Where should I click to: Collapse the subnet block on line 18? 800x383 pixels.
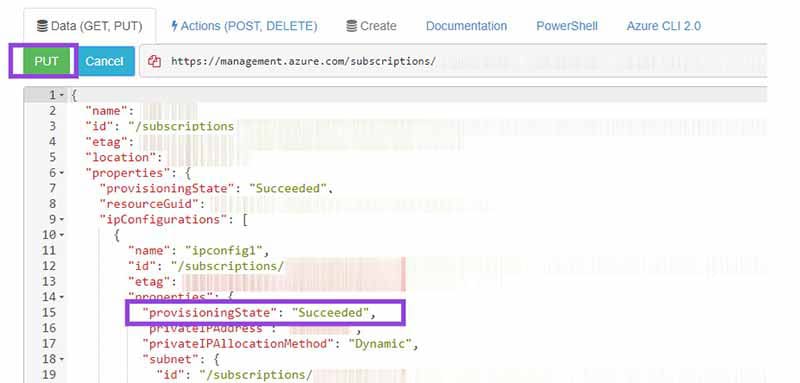click(x=62, y=359)
